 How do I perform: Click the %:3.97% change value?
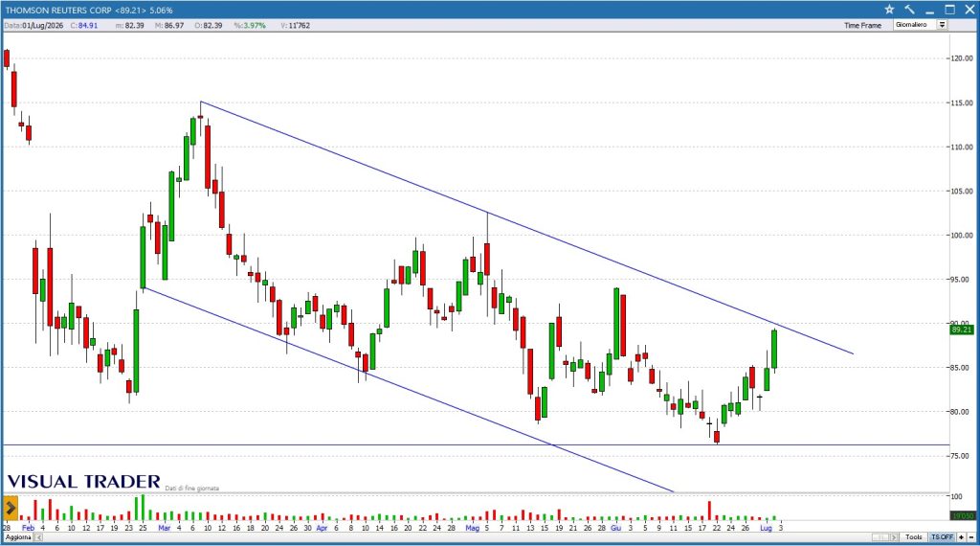(250, 26)
